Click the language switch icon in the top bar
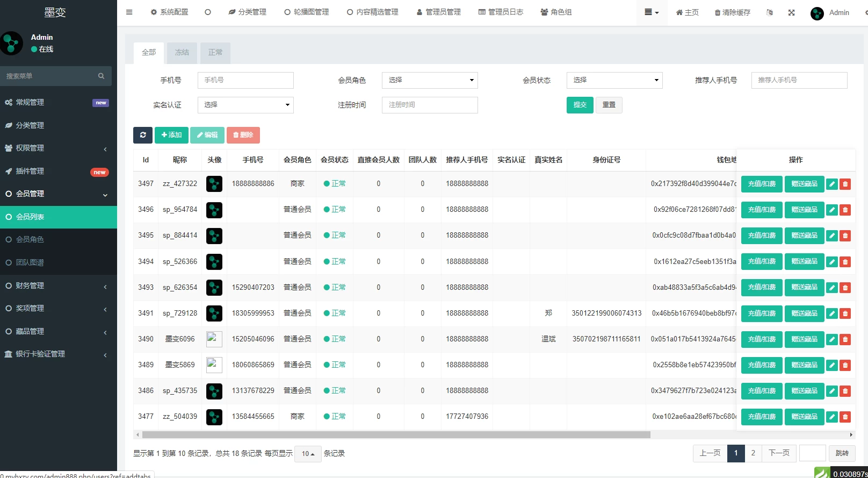Image resolution: width=868 pixels, height=478 pixels. click(x=770, y=12)
